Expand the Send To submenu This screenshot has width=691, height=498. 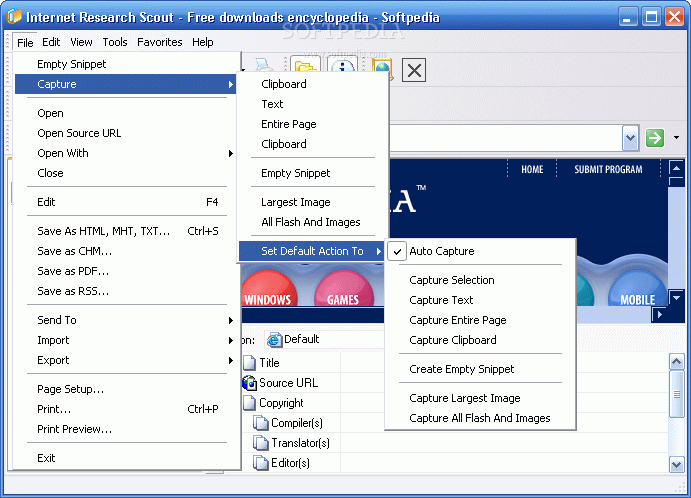pos(126,320)
